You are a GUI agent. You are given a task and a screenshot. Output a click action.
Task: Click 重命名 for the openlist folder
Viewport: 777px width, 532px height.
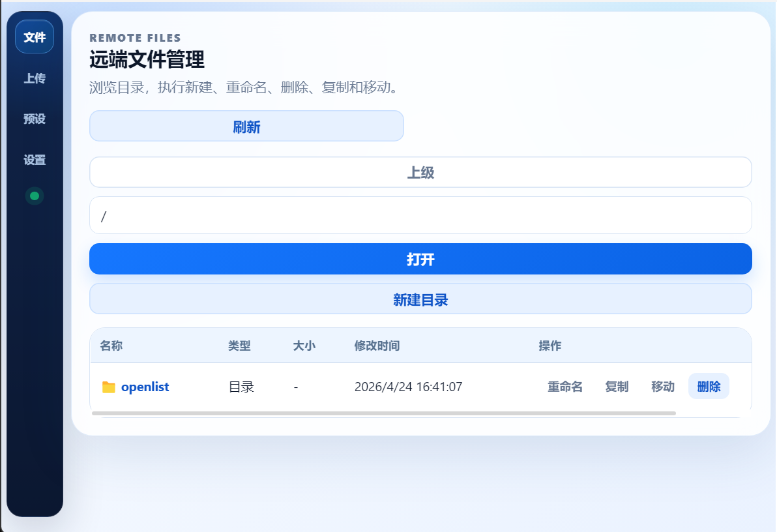point(564,387)
